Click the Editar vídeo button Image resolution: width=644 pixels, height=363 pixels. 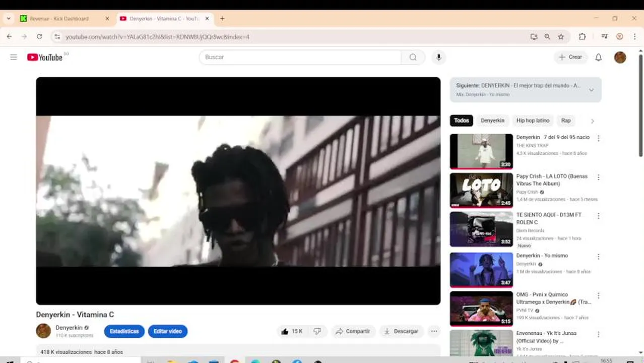point(168,331)
